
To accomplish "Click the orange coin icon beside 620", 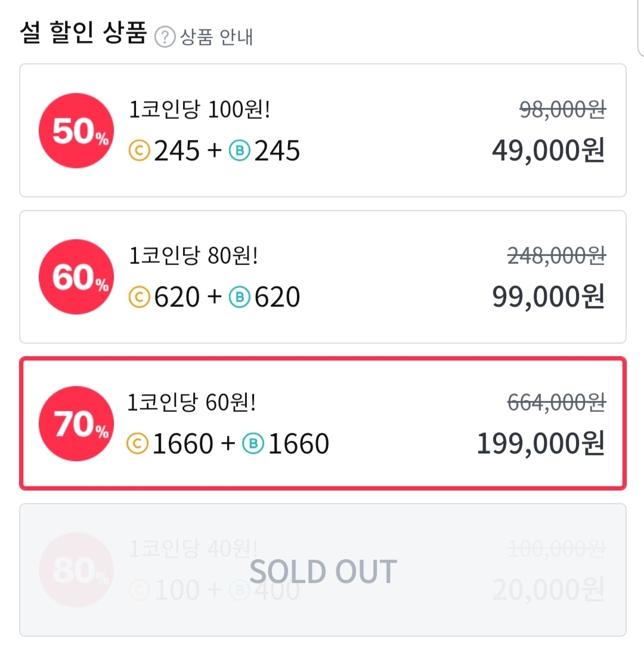I will click(139, 297).
